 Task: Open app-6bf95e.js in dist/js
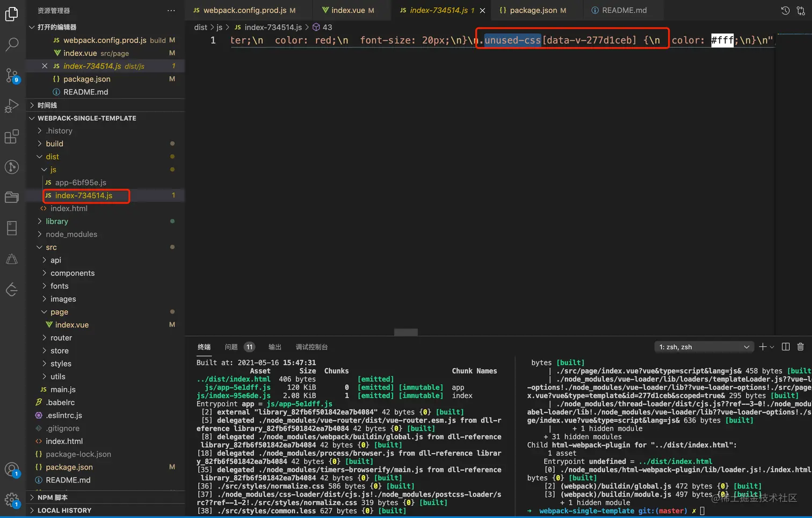point(106,183)
